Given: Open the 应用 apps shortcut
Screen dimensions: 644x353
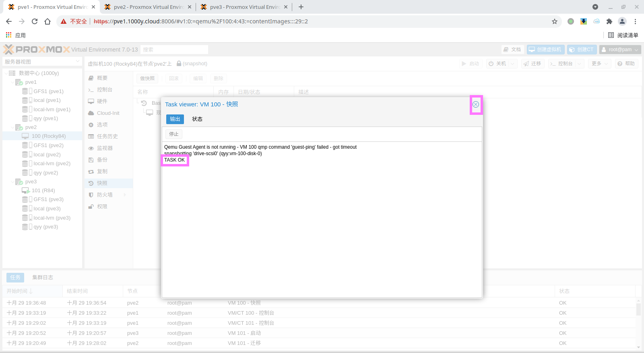Looking at the screenshot, I should tap(16, 35).
